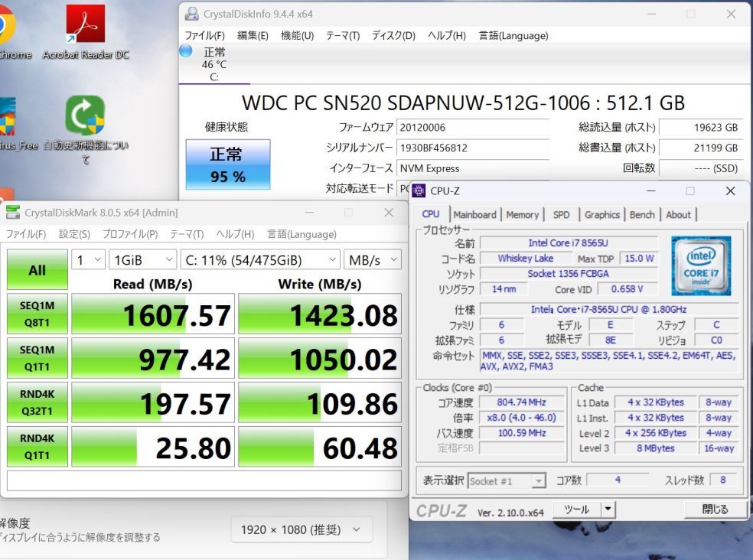Switch to the Mainboard tab in CPU-Z
Screen dimensions: 753x560
474,215
